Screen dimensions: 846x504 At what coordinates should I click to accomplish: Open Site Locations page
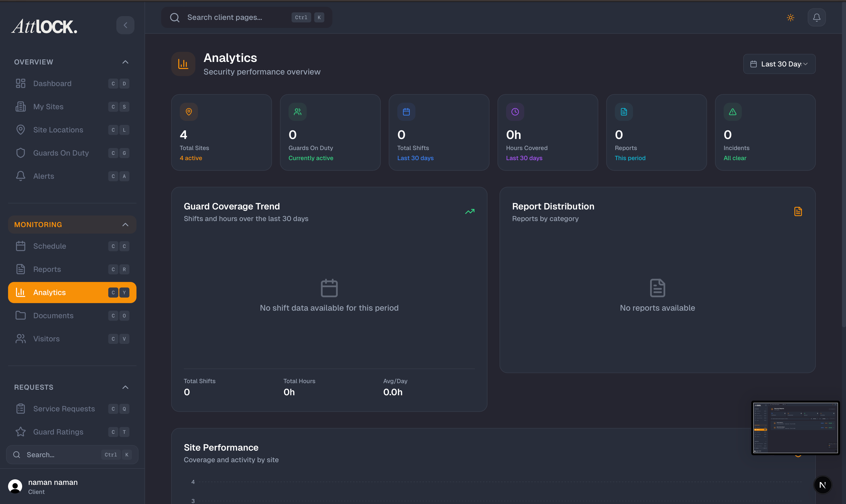tap(58, 130)
